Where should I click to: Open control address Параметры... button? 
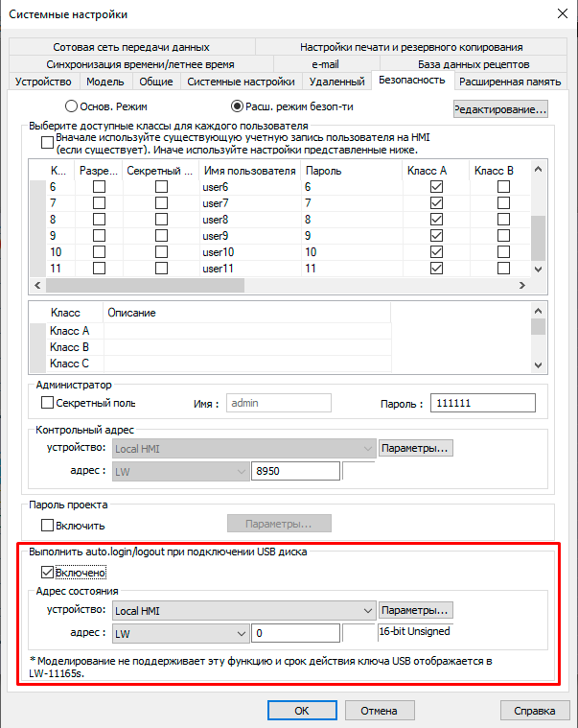416,449
